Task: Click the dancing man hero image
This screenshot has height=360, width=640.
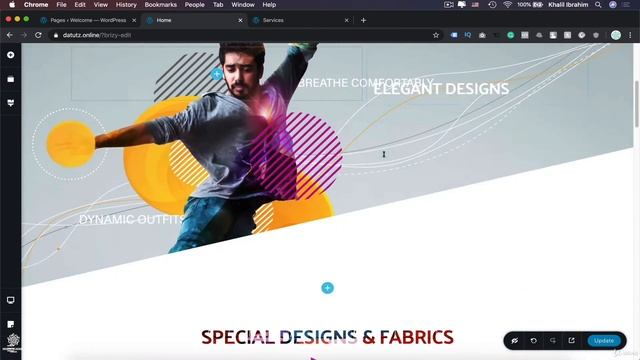Action: click(x=229, y=147)
